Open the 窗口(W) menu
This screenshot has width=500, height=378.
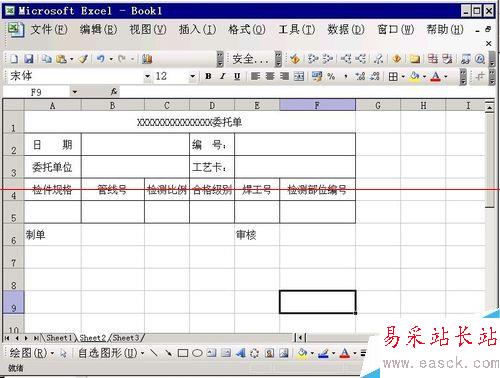(x=395, y=30)
